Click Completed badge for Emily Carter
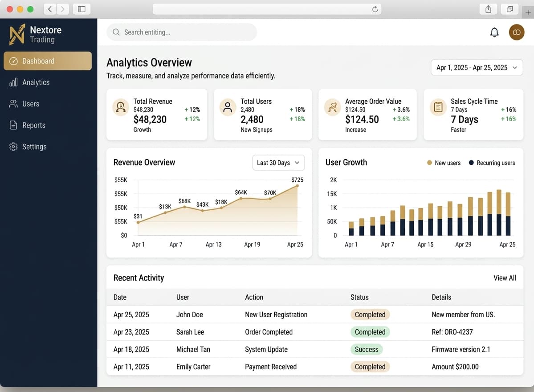The width and height of the screenshot is (534, 392). [x=370, y=367]
